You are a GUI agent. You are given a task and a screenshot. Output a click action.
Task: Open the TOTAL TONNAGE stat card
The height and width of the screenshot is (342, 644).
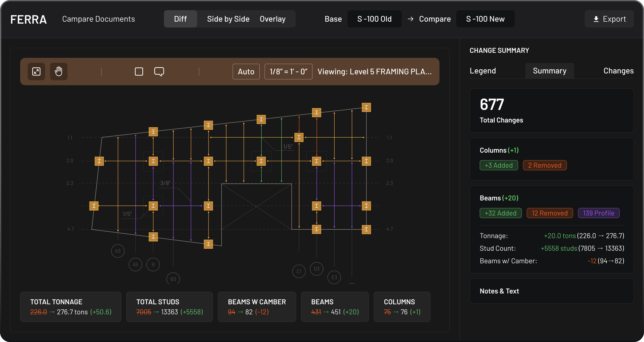click(71, 307)
